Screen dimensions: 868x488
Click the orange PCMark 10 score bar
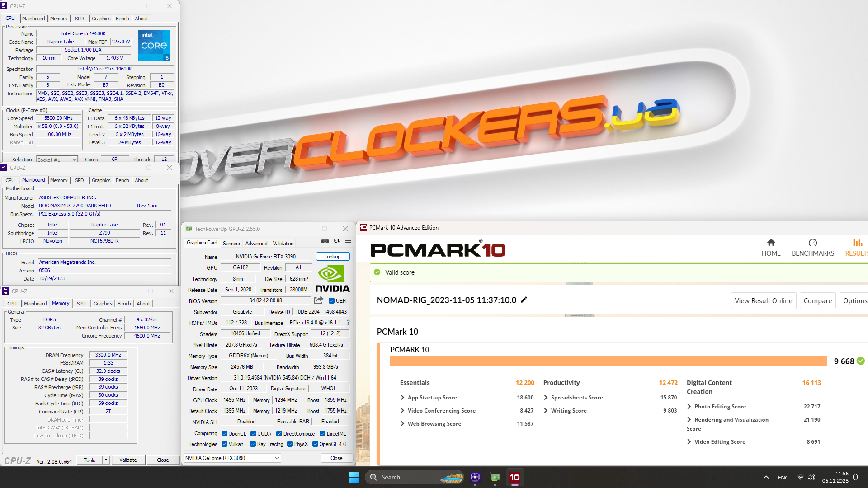609,361
